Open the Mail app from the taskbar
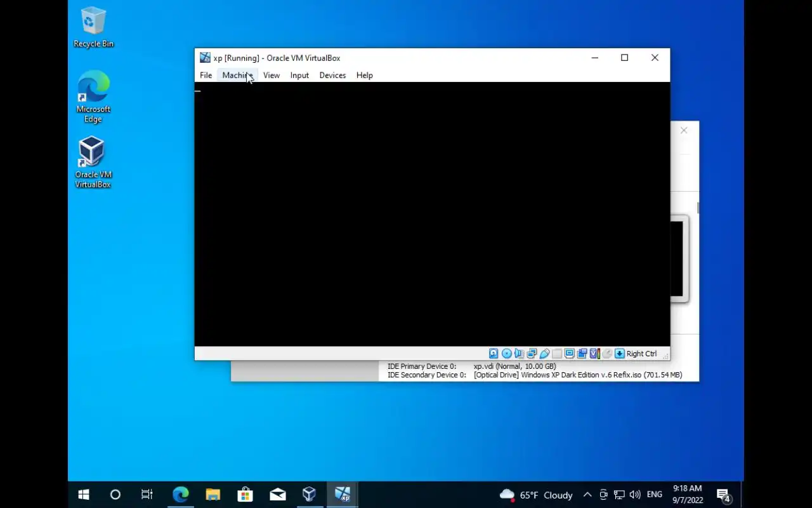Image resolution: width=812 pixels, height=508 pixels. (x=277, y=495)
